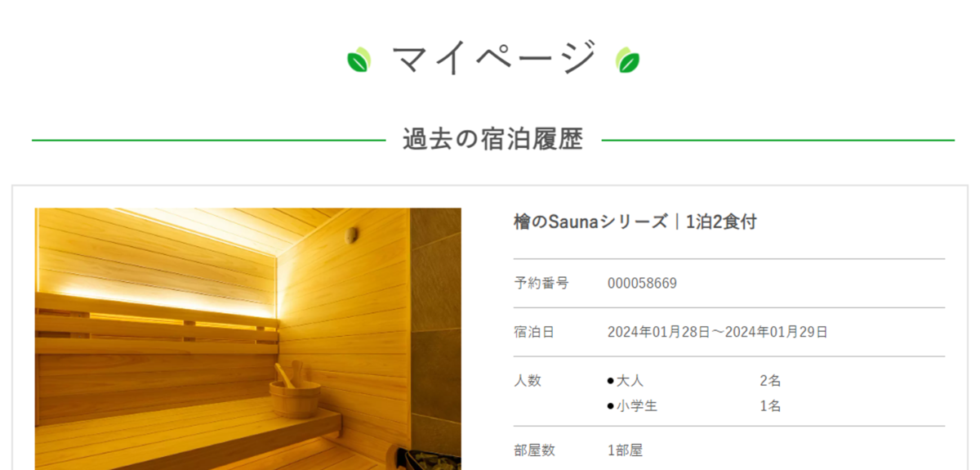Click the left green leaf icon
Image resolution: width=980 pixels, height=470 pixels.
coord(359,60)
